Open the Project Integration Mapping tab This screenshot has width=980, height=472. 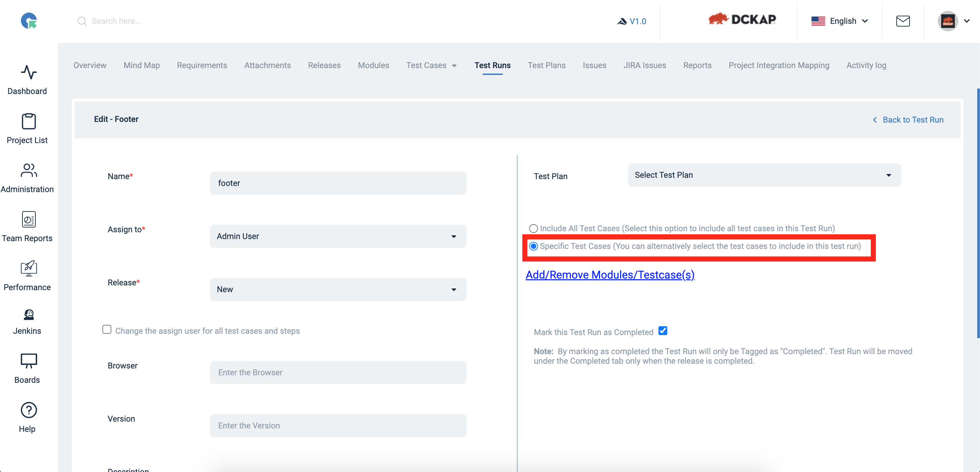tap(779, 65)
